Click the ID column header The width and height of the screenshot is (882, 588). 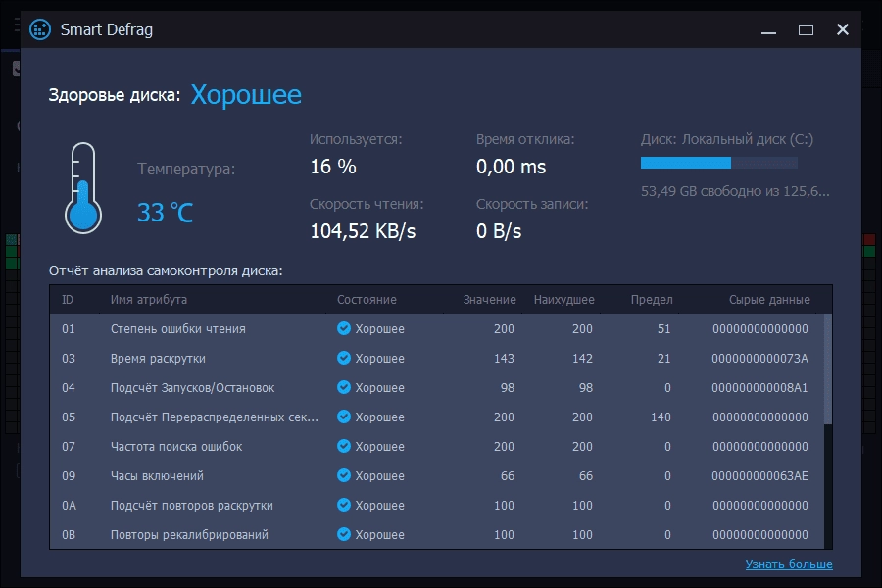[68, 299]
